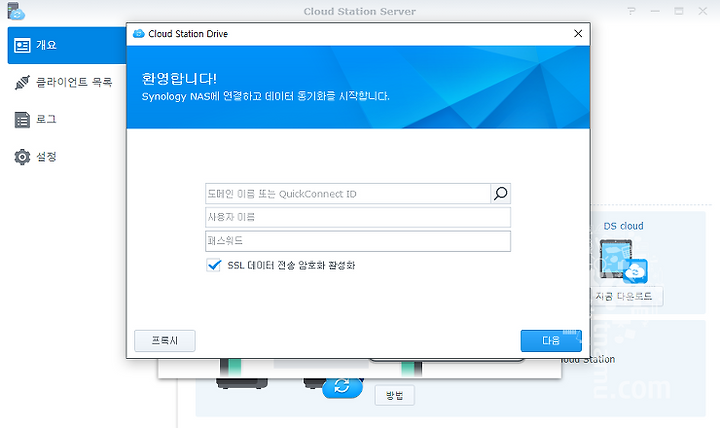
Task: Click the 다음 next button
Action: click(551, 341)
